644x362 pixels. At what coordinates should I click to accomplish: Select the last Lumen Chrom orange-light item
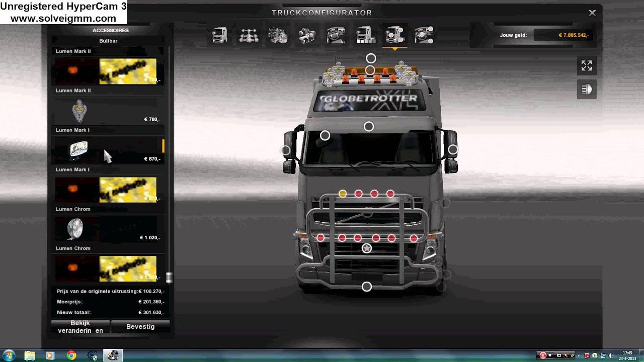108,268
